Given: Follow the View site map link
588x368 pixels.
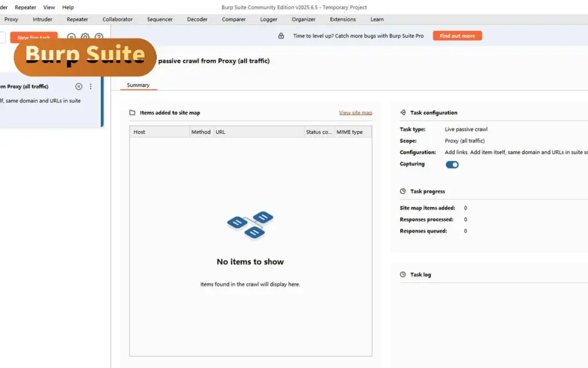Looking at the screenshot, I should pos(355,113).
